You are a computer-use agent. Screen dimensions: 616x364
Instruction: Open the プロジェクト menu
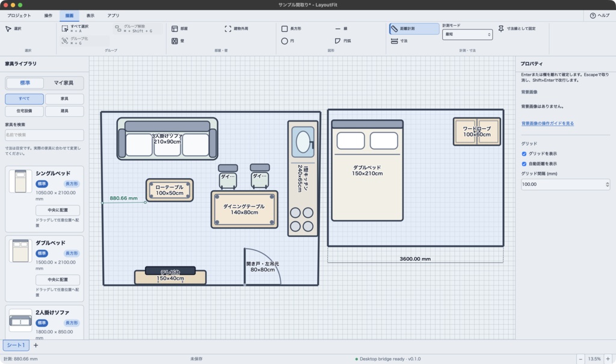click(x=19, y=15)
